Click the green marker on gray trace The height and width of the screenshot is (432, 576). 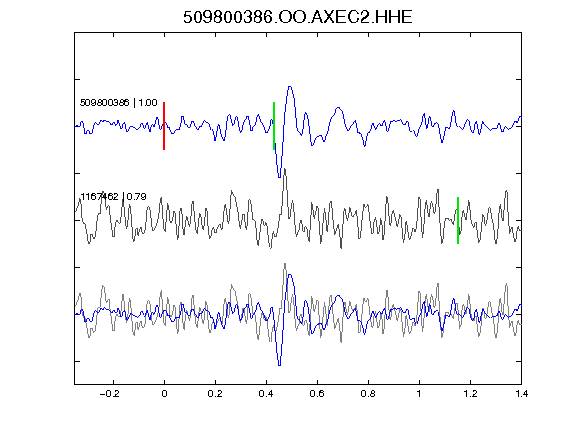coord(458,220)
